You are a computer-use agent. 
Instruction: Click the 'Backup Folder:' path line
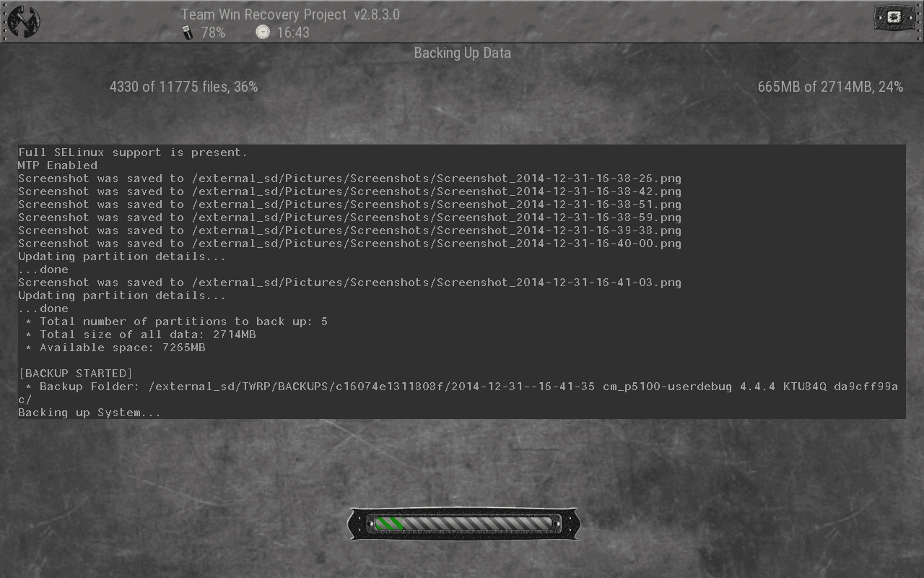pos(458,393)
